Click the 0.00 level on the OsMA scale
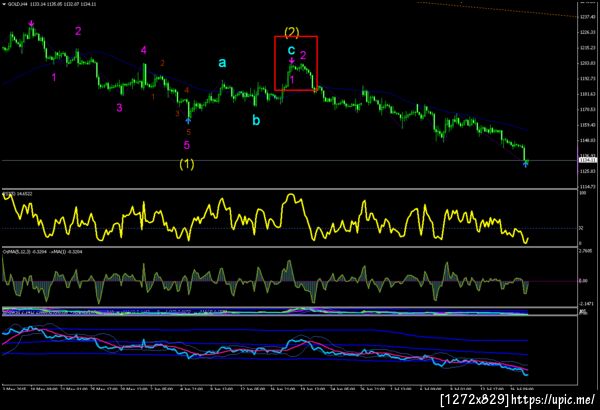Viewport: 600px width, 410px height. [583, 281]
